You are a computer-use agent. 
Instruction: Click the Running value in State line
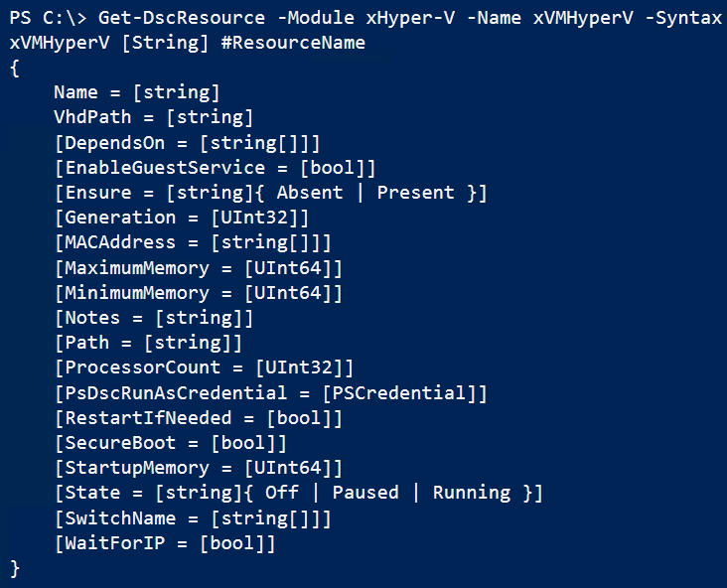coord(471,493)
